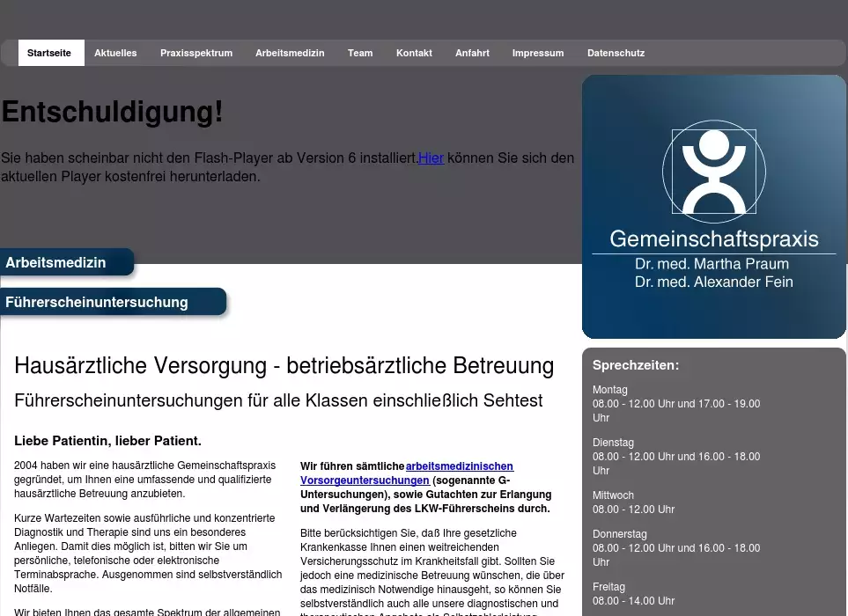Click the Liebe Patientin, lieber Patient subheading
Image resolution: width=848 pixels, height=616 pixels.
pyautogui.click(x=107, y=441)
